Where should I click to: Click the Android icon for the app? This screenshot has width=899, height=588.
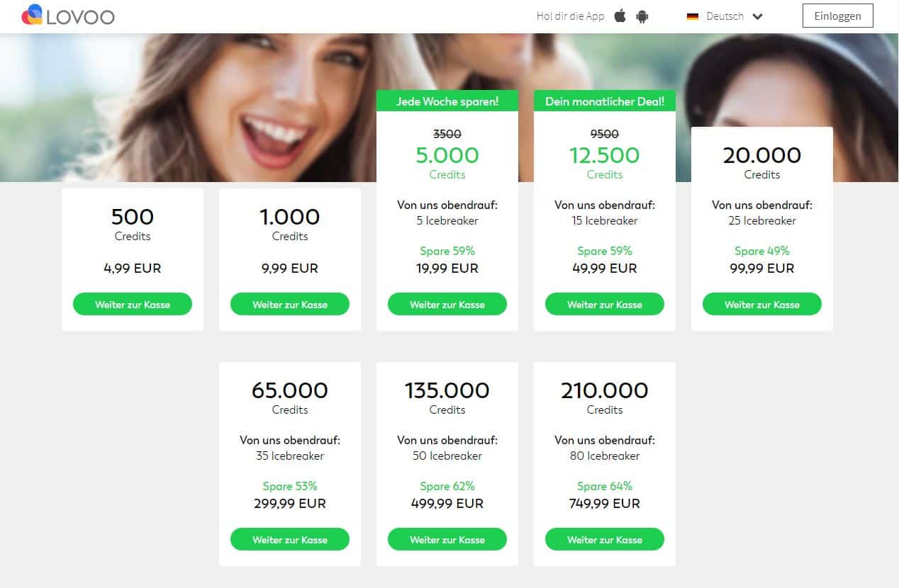pos(642,16)
